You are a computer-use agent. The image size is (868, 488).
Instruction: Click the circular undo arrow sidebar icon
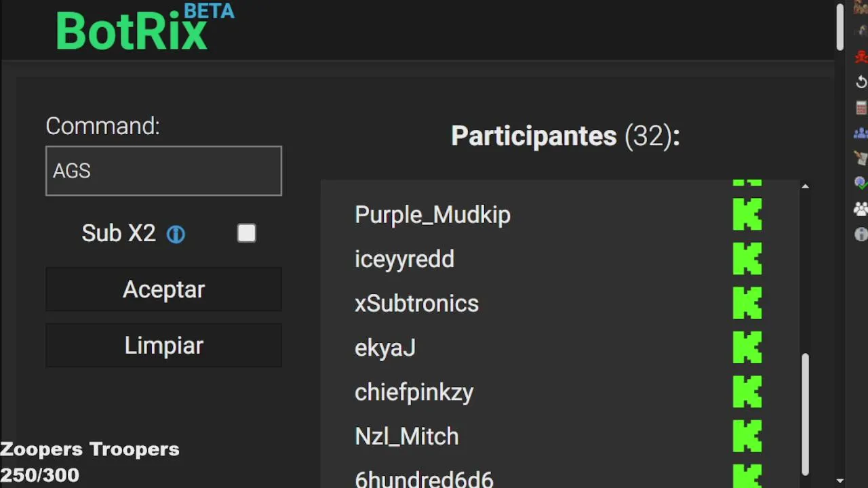click(x=861, y=82)
